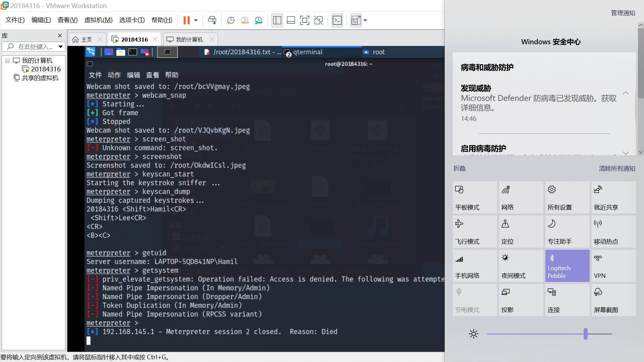Toggle the library sidebar view icon
Screen dimensions: 644x362
[277, 20]
